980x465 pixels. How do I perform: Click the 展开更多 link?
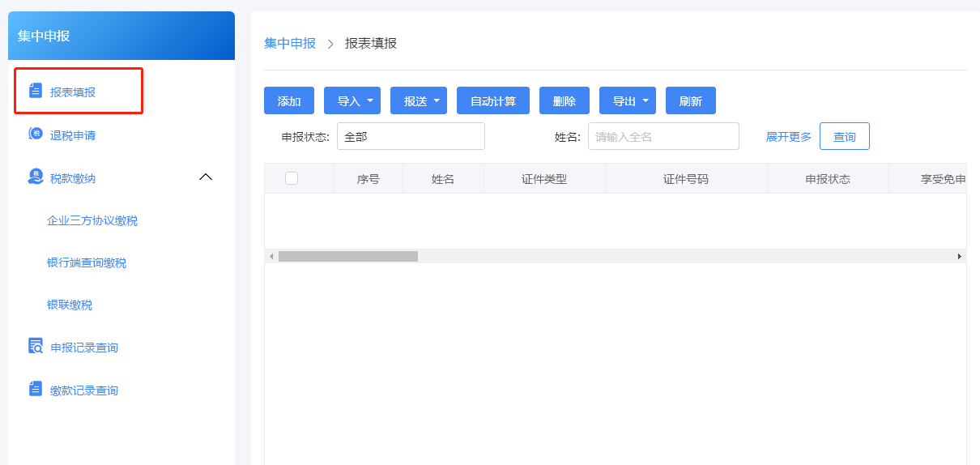pyautogui.click(x=788, y=137)
